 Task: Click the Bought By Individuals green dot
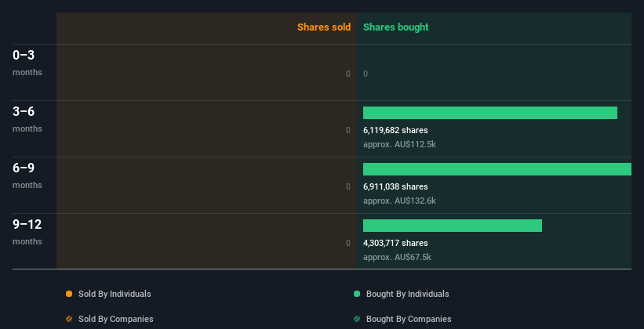pyautogui.click(x=357, y=294)
